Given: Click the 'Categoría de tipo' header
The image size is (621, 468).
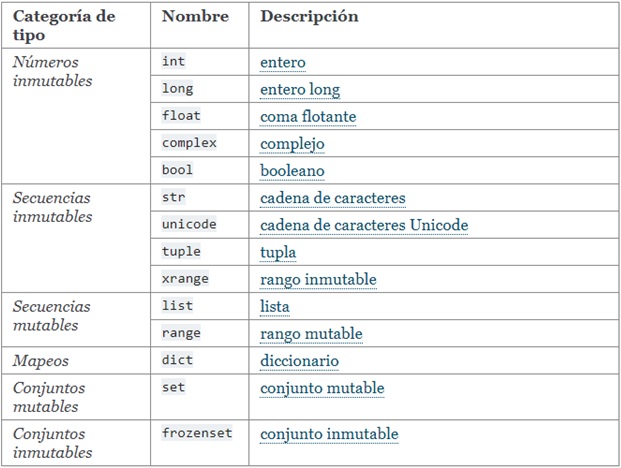Looking at the screenshot, I should [63, 26].
